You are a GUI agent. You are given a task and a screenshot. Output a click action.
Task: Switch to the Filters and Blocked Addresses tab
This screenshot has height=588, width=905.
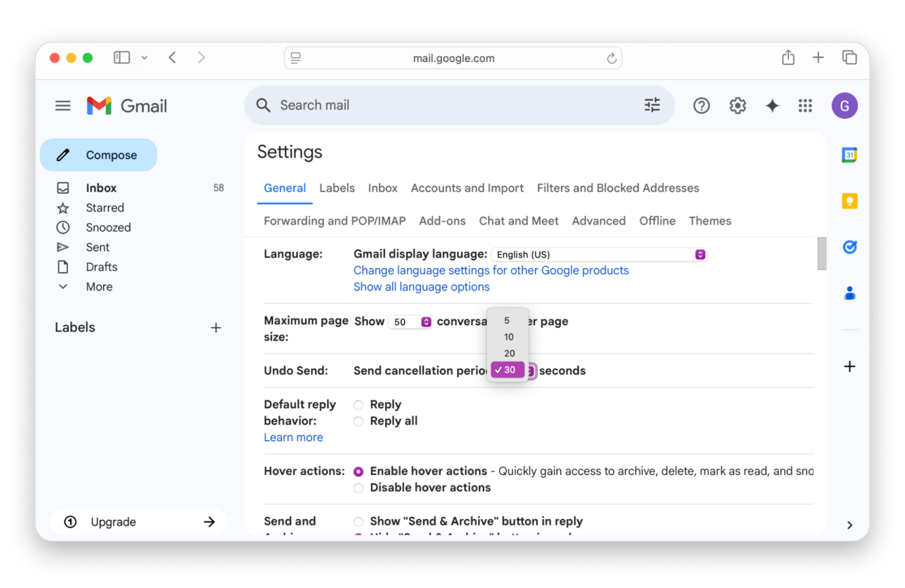[617, 188]
